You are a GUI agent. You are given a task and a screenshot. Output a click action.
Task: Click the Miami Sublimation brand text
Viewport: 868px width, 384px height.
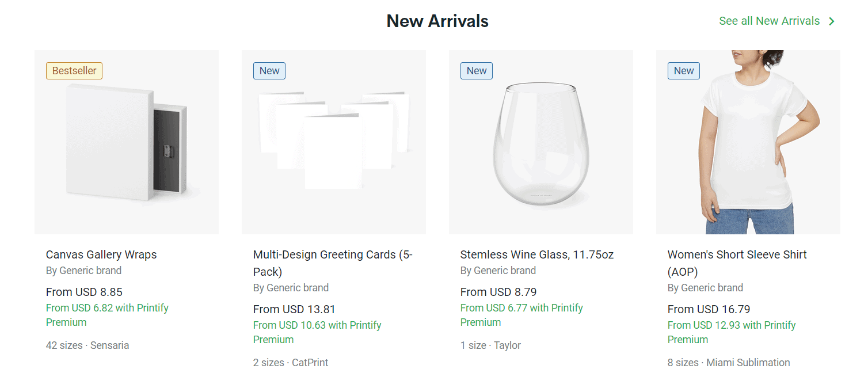[x=748, y=363]
